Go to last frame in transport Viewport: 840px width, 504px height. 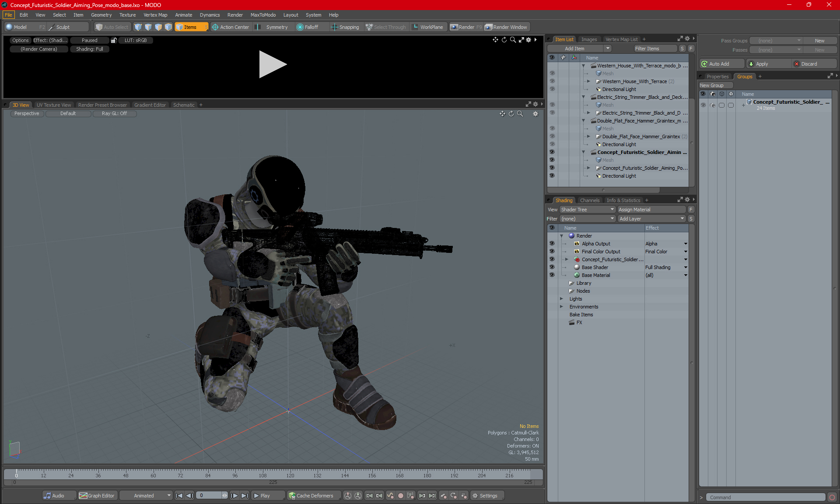(x=245, y=496)
